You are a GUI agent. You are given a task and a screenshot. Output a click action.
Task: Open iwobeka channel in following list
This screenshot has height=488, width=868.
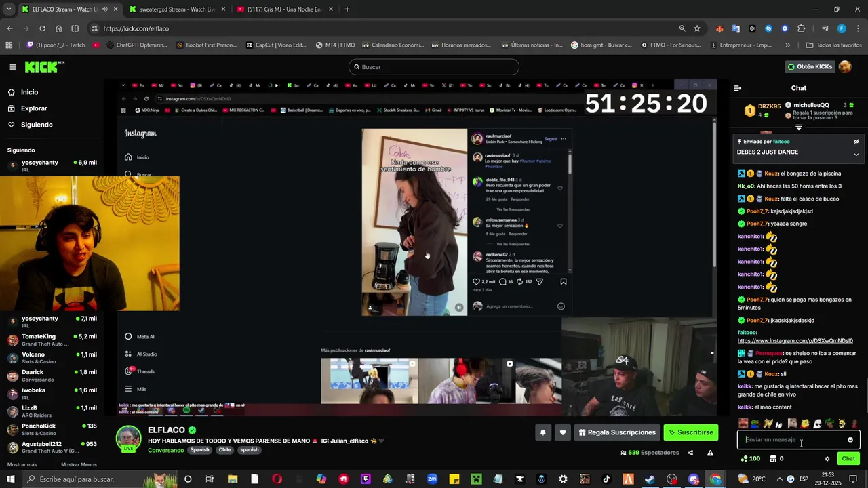(52, 393)
